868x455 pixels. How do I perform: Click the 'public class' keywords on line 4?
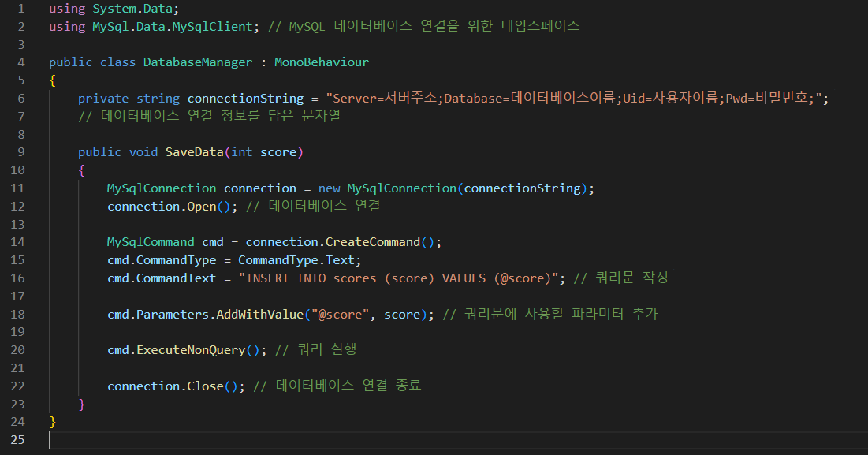point(92,62)
